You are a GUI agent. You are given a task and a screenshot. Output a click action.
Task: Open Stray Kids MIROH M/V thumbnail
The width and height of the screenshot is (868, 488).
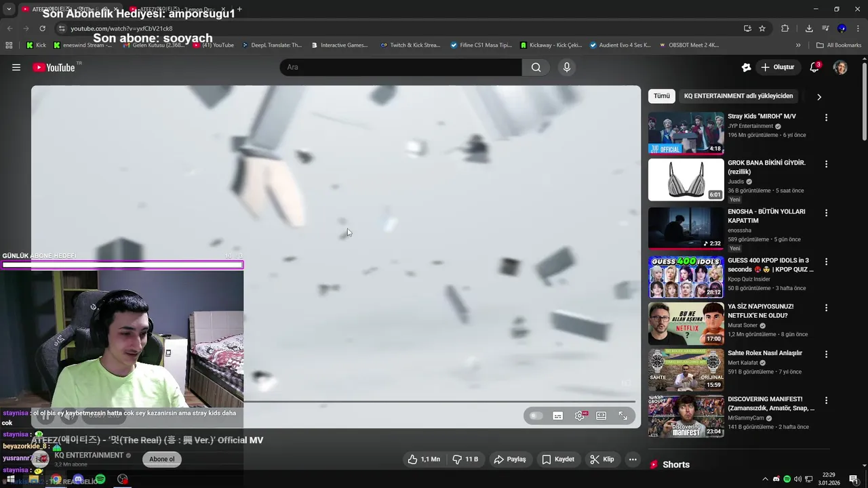[x=686, y=133]
